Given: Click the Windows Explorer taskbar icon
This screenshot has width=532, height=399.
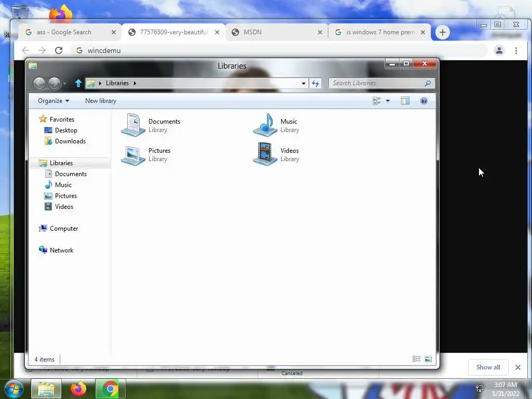Looking at the screenshot, I should coord(46,389).
